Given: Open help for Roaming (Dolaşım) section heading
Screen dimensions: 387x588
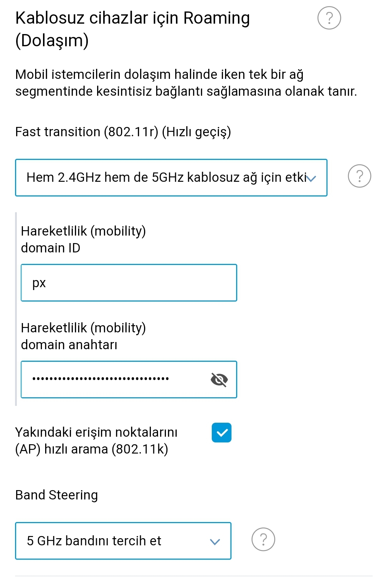Looking at the screenshot, I should tap(329, 18).
